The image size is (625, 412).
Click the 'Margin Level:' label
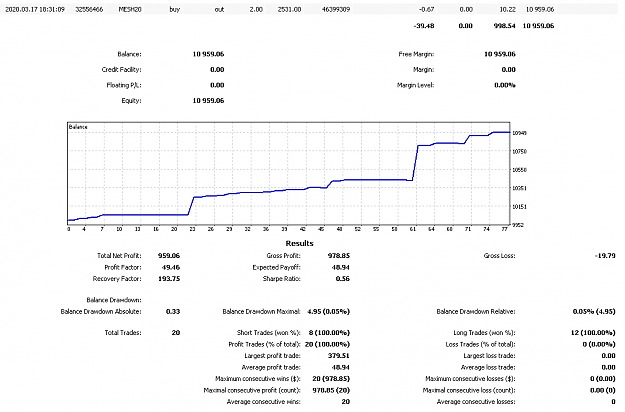pyautogui.click(x=415, y=85)
